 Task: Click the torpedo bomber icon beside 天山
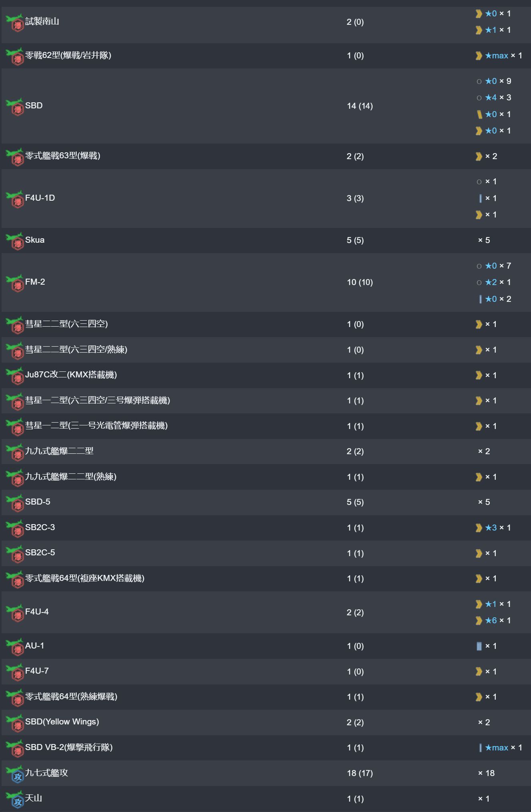pyautogui.click(x=15, y=800)
